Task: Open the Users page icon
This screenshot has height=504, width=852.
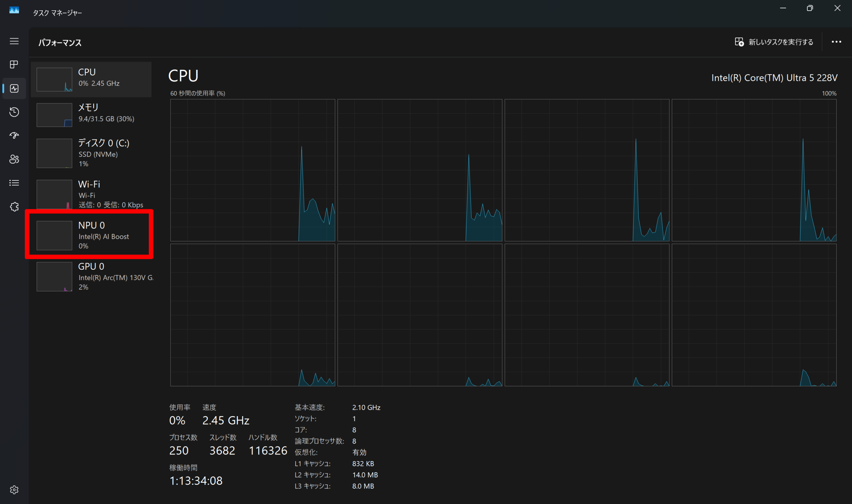Action: pos(14,159)
